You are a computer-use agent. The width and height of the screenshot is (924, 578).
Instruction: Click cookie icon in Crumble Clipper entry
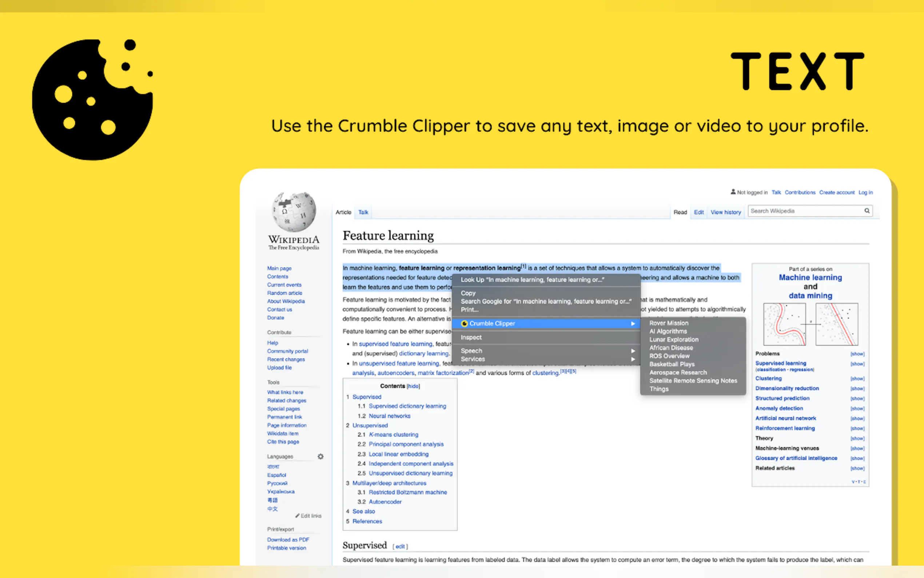coord(465,324)
